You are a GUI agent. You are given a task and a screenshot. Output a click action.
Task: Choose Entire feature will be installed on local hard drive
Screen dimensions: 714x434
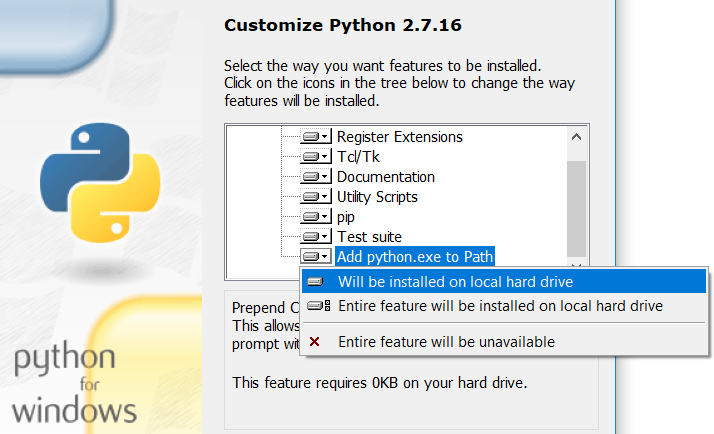pos(504,306)
